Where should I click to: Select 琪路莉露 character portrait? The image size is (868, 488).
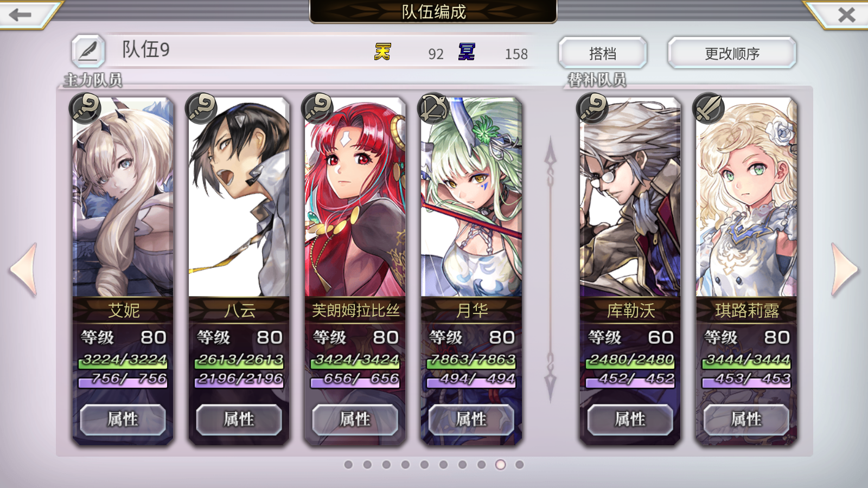click(746, 197)
